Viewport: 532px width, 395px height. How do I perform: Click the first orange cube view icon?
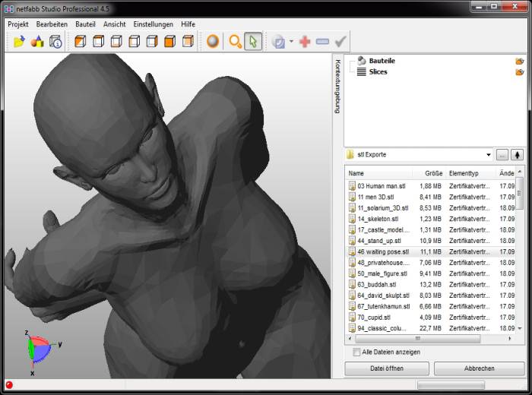[81, 42]
